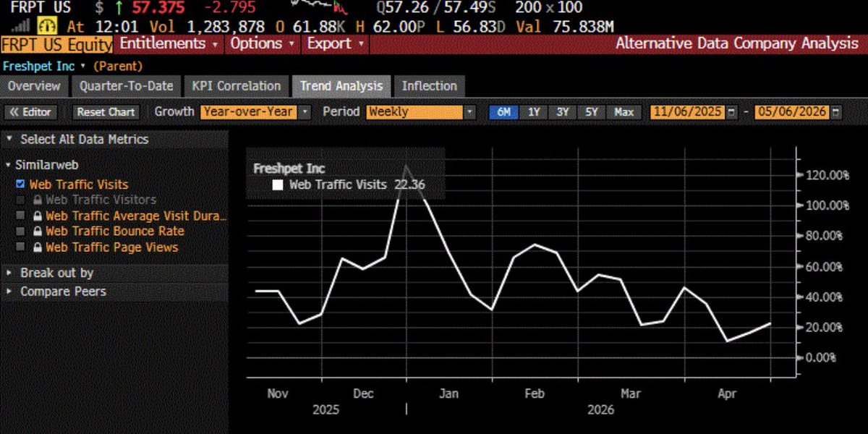The width and height of the screenshot is (868, 434).
Task: Click the lock icon beside Web Traffic Visitors
Action: click(38, 200)
